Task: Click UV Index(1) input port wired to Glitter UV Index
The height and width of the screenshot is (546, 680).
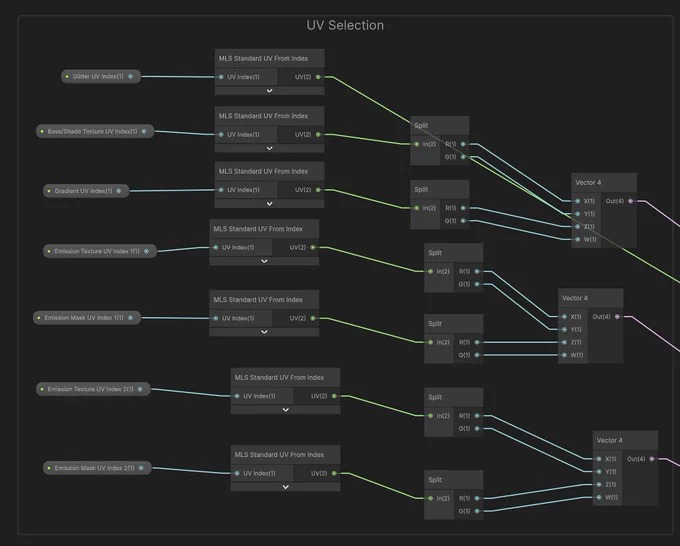Action: click(x=221, y=77)
